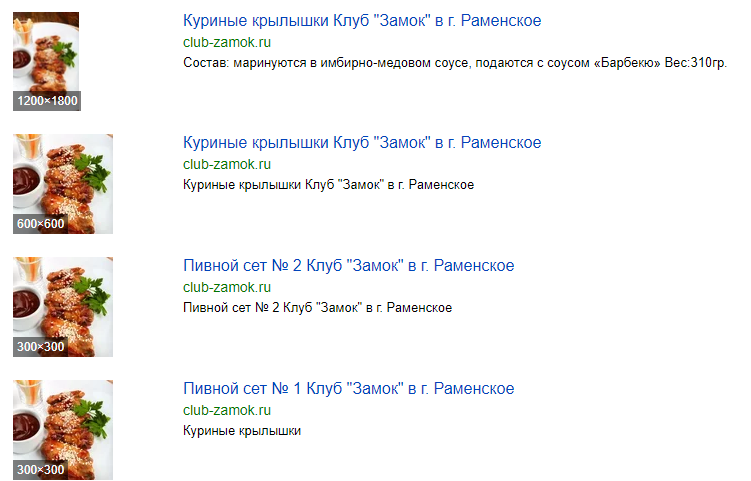Click description text under second result's URL
The image size is (751, 481).
(328, 185)
